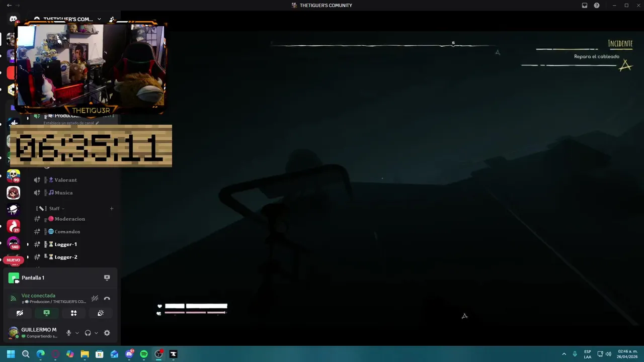Image resolution: width=644 pixels, height=362 pixels.
Task: Open Discord user settings gear
Action: click(x=107, y=333)
